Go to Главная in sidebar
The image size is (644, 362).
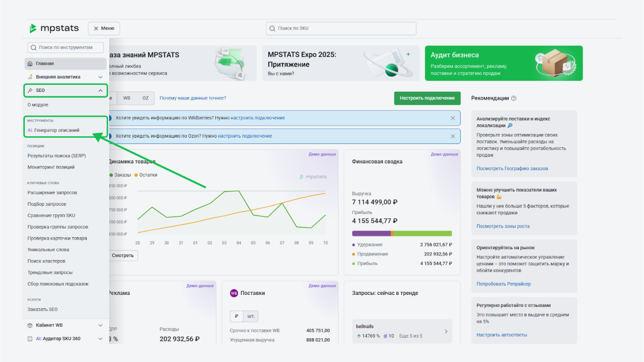pyautogui.click(x=65, y=64)
